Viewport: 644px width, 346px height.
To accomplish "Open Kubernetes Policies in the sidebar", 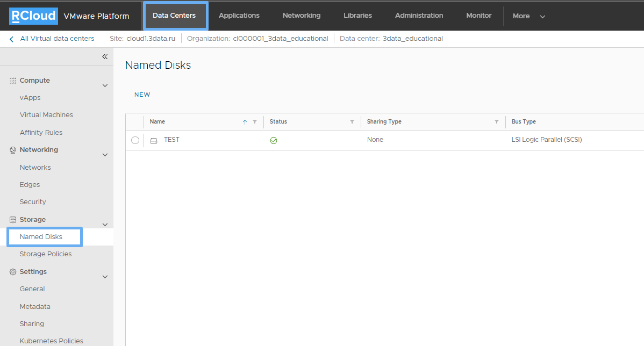I will point(52,341).
